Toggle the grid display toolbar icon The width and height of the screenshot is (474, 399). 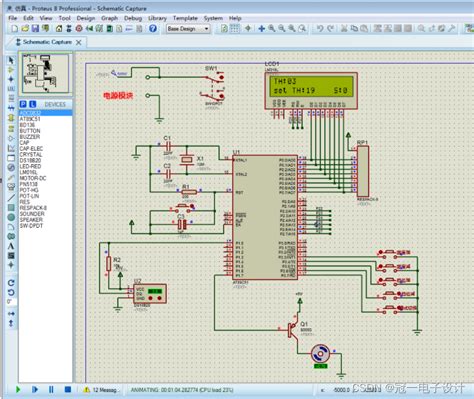(235, 29)
